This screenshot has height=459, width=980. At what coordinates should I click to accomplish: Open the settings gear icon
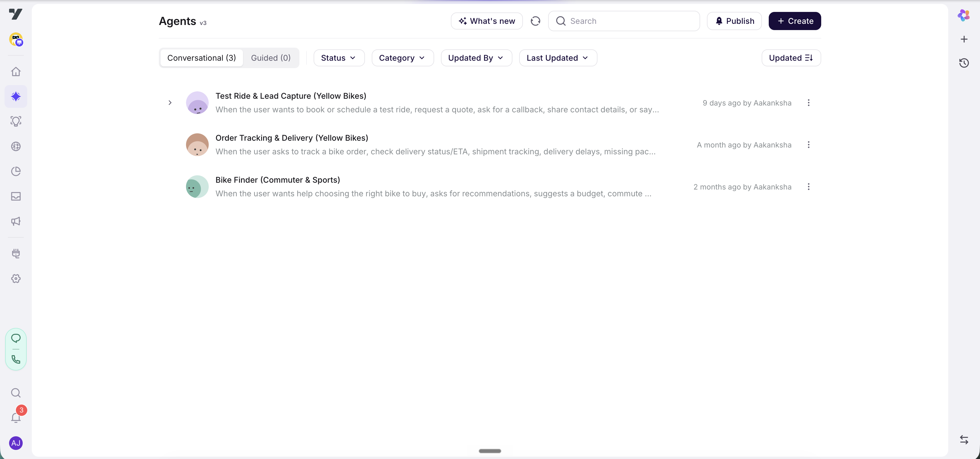16,279
